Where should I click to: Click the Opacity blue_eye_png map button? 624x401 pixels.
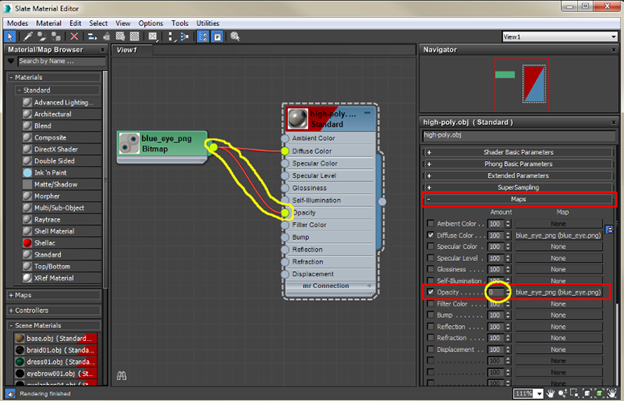coord(558,292)
